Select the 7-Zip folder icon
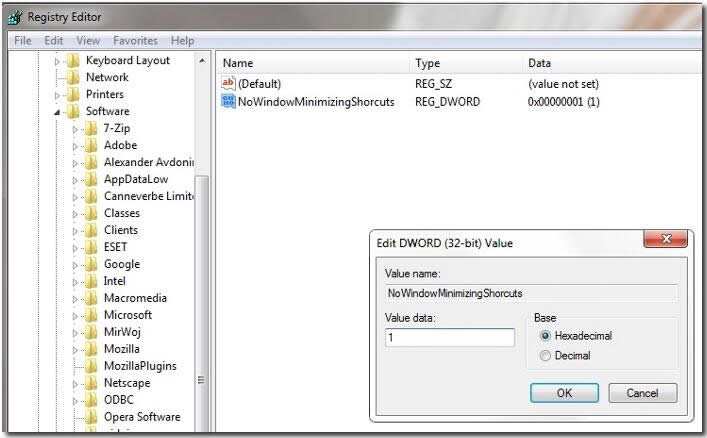Screen dimensions: 707x438 [x=91, y=128]
